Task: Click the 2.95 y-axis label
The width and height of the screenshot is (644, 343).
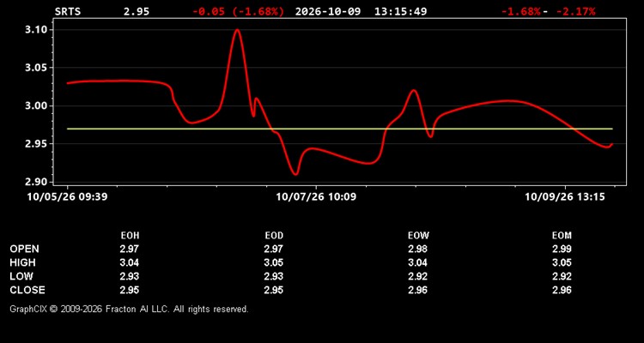Action: 36,143
